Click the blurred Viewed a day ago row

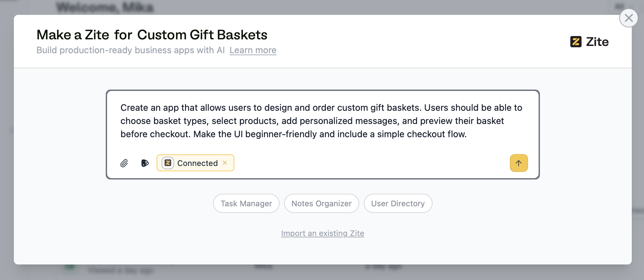(x=121, y=270)
